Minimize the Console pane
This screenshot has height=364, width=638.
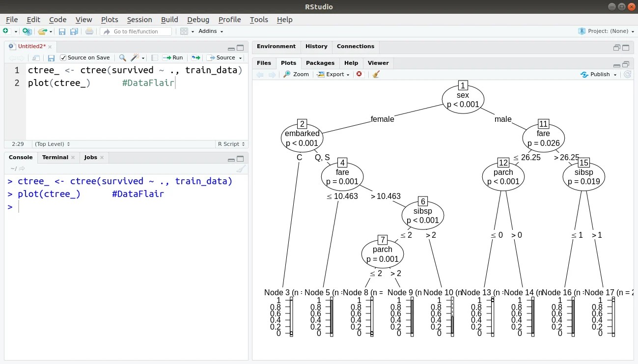(231, 159)
